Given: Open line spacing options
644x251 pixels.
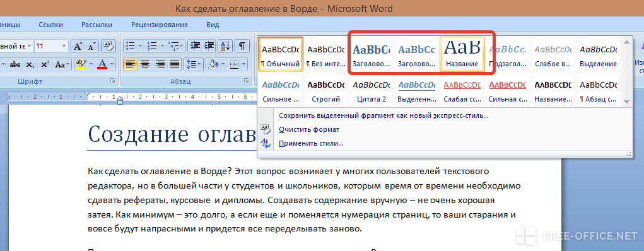Looking at the screenshot, I should click(x=194, y=64).
